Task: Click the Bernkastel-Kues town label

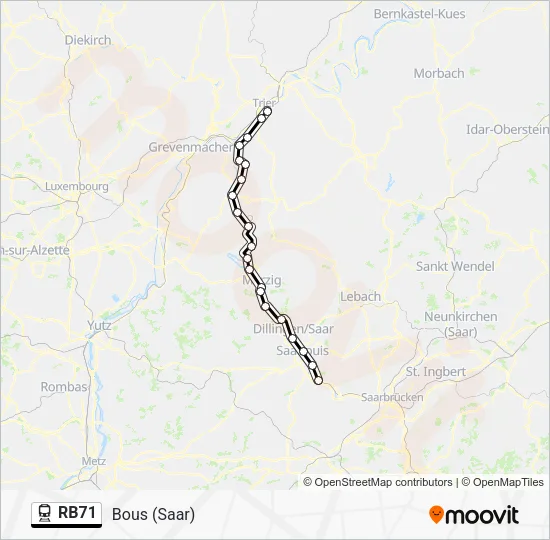Action: pos(420,14)
